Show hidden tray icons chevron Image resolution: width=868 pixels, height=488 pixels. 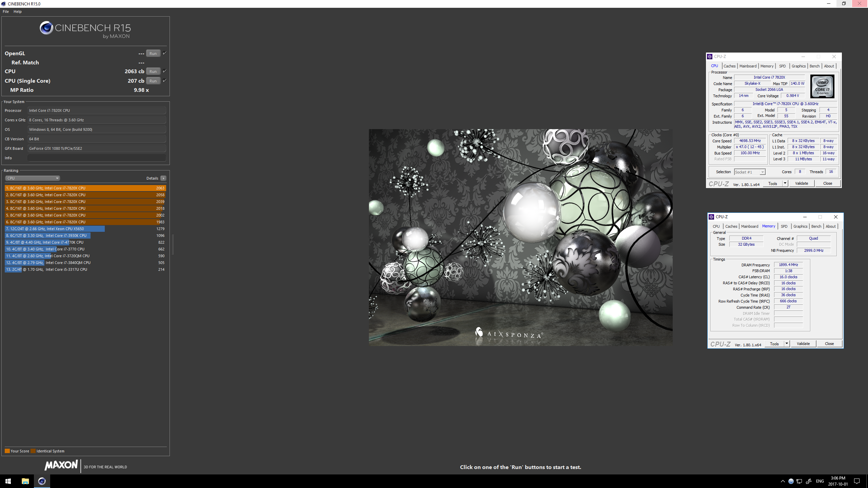tap(783, 481)
